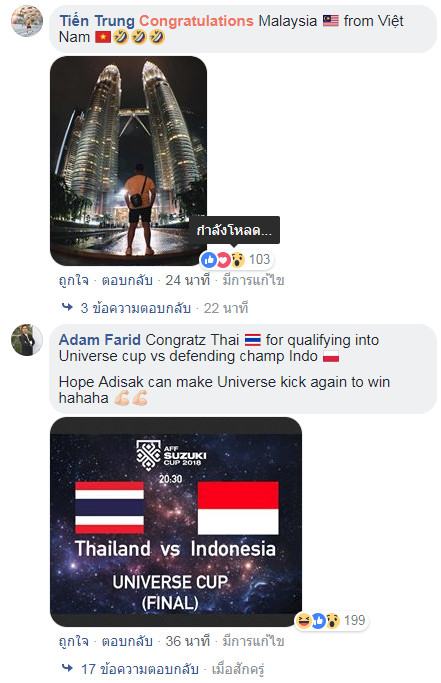Click the wow reaction icon beside 103

click(237, 260)
